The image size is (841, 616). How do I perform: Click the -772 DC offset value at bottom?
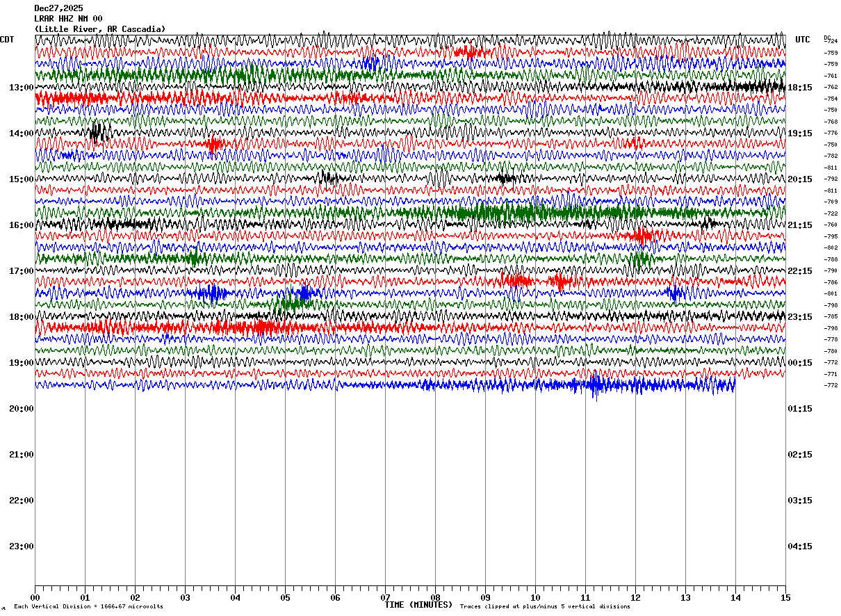pos(831,385)
